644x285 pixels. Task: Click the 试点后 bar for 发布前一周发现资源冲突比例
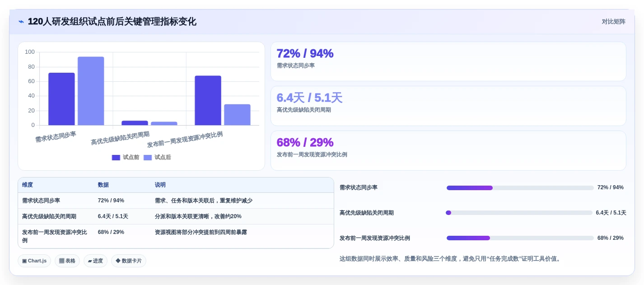237,115
